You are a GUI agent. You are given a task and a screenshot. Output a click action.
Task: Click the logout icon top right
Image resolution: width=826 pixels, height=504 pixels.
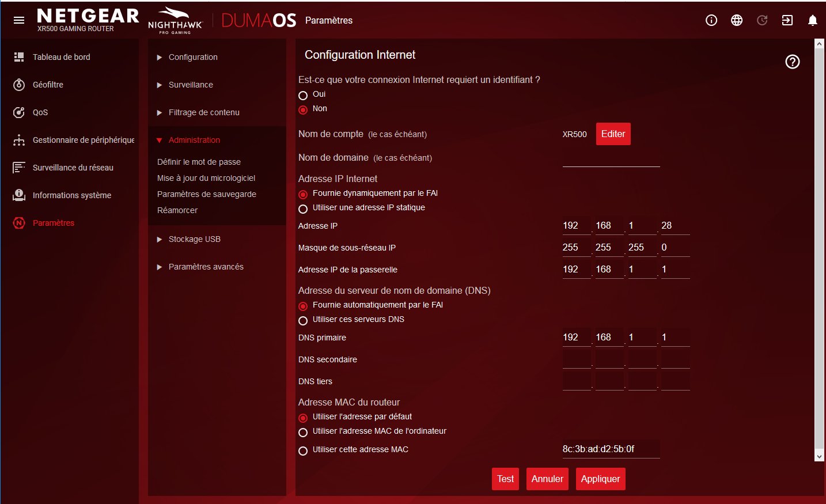point(787,20)
